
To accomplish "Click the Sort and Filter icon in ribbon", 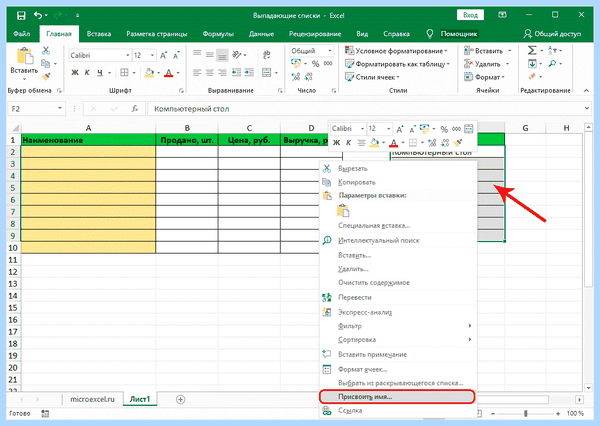I will point(552,51).
